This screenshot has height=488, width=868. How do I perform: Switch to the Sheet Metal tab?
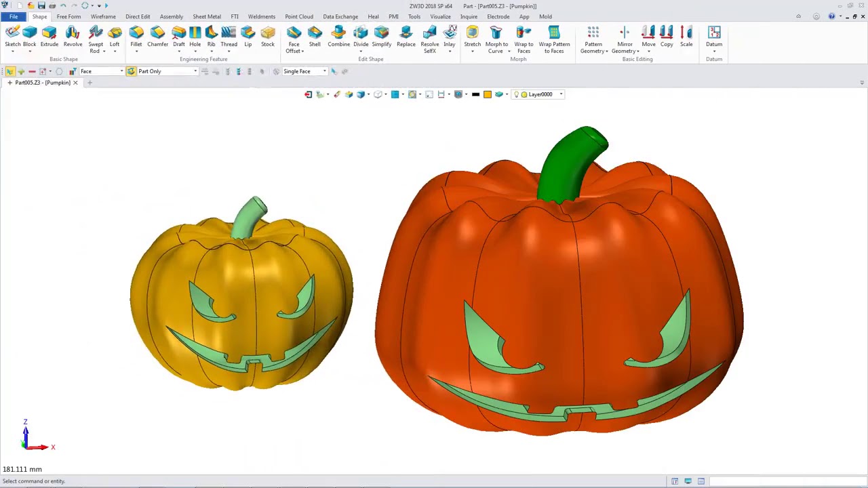207,16
